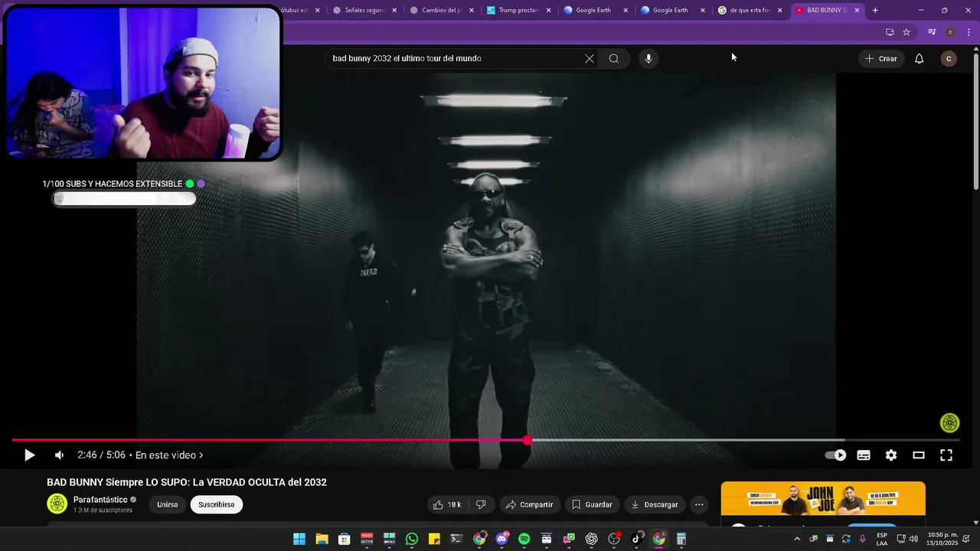Like the video (18 k)

point(447,505)
